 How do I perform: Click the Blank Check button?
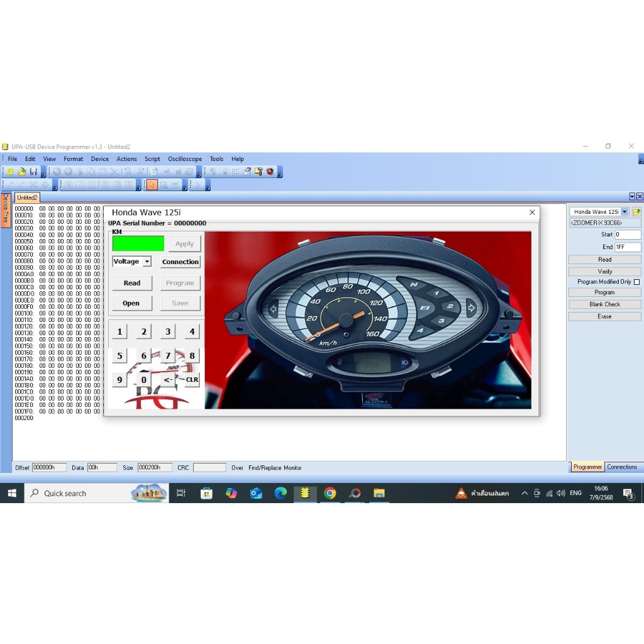[x=604, y=304]
